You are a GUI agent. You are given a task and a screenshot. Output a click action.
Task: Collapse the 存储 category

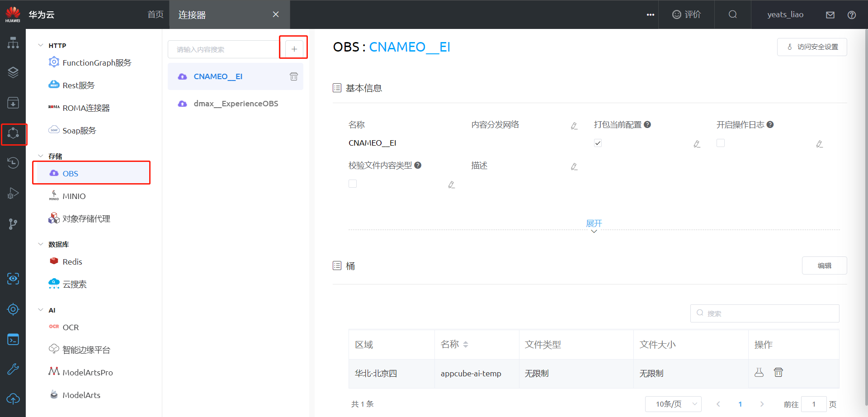[x=41, y=156]
